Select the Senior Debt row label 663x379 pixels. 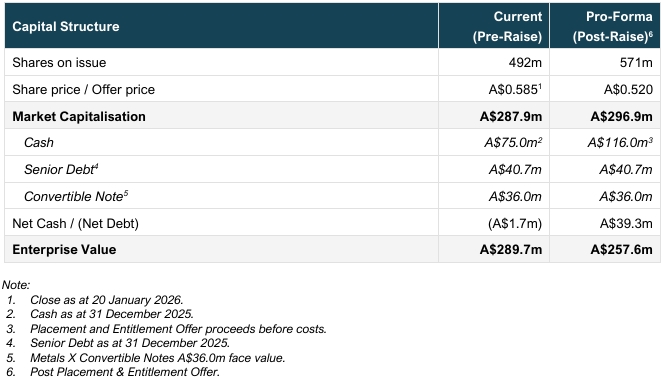[61, 169]
